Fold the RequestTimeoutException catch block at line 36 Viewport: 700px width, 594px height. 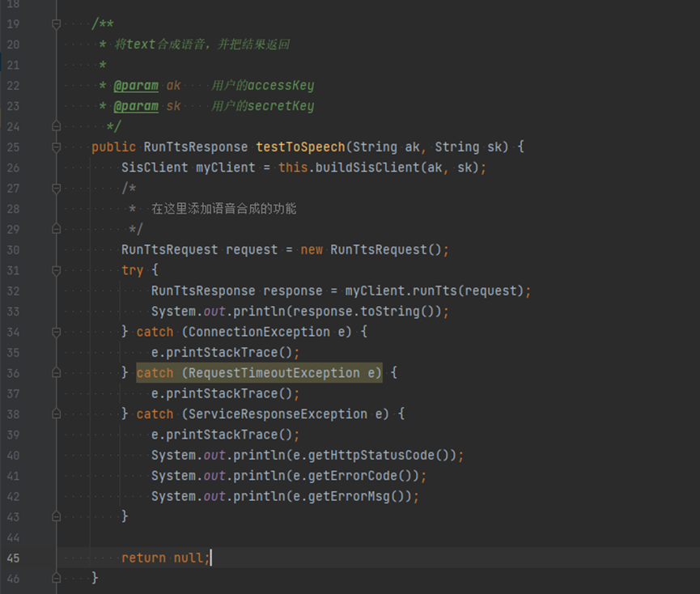point(57,373)
